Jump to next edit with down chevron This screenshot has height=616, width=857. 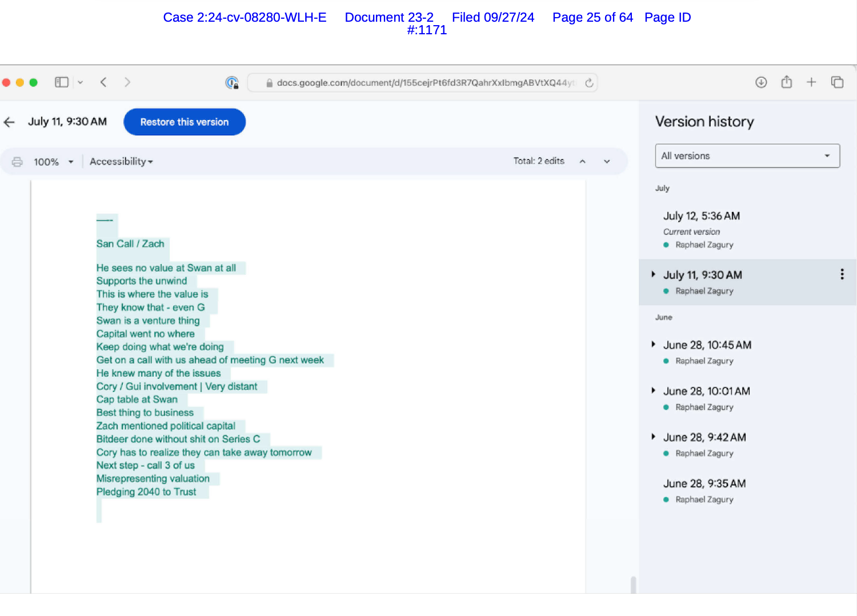(607, 162)
